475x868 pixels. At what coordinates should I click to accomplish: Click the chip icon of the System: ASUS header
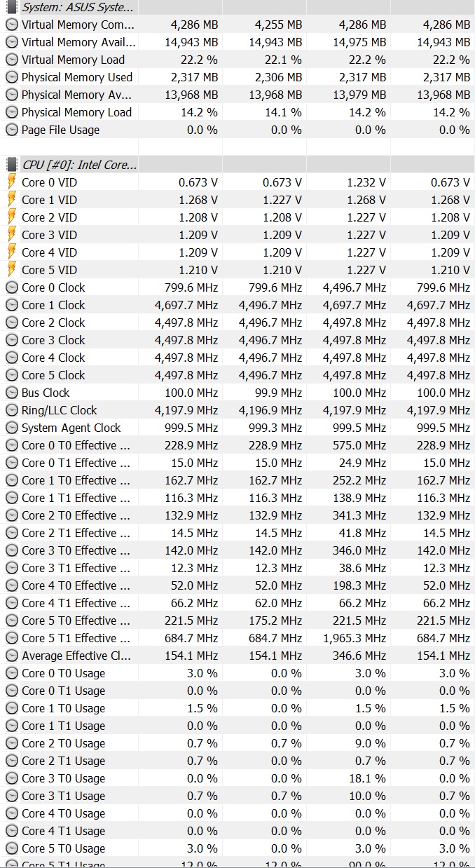[x=11, y=7]
